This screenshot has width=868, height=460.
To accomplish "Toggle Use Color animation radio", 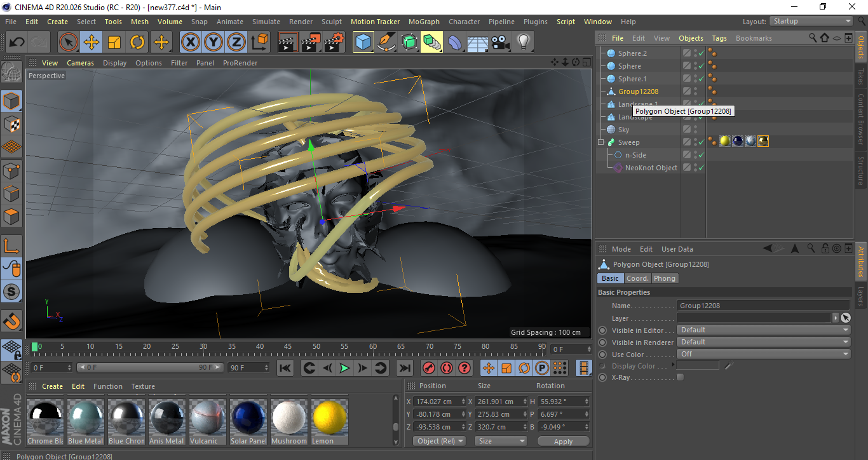I will click(602, 355).
